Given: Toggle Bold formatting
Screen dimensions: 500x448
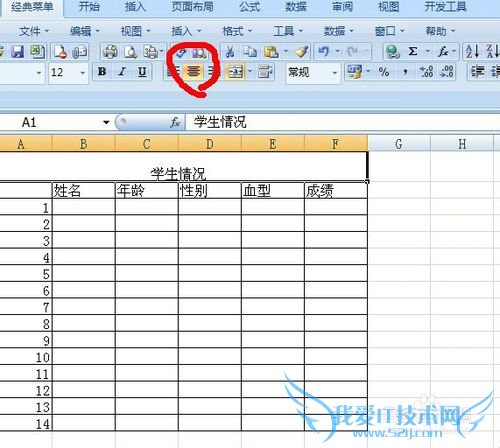Looking at the screenshot, I should point(102,72).
